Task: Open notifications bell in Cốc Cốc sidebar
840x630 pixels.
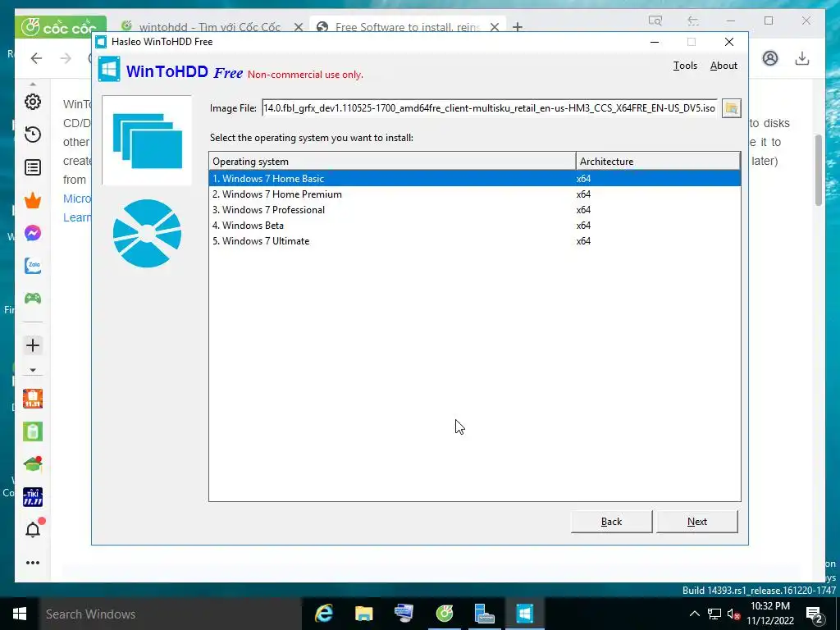Action: coord(33,529)
